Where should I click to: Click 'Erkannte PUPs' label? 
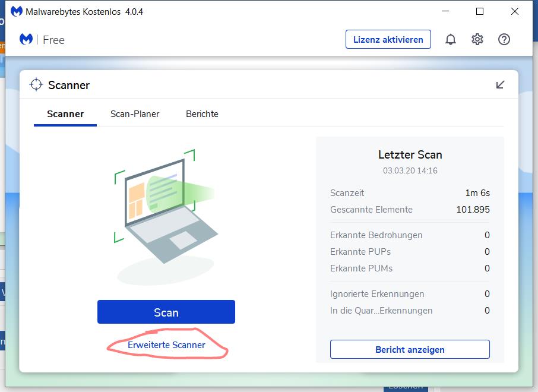(x=360, y=252)
